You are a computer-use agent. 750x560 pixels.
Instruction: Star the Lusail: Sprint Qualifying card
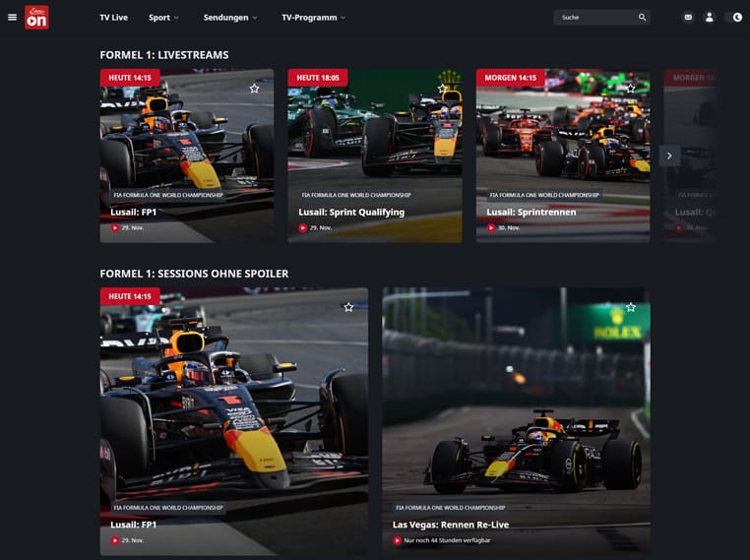tap(443, 89)
